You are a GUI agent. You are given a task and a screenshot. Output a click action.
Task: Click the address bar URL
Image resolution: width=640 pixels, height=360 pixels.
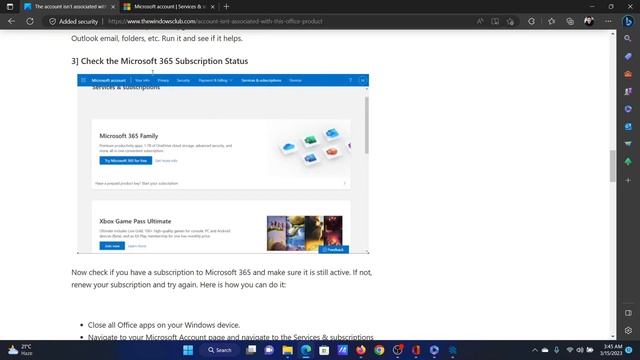[215, 21]
